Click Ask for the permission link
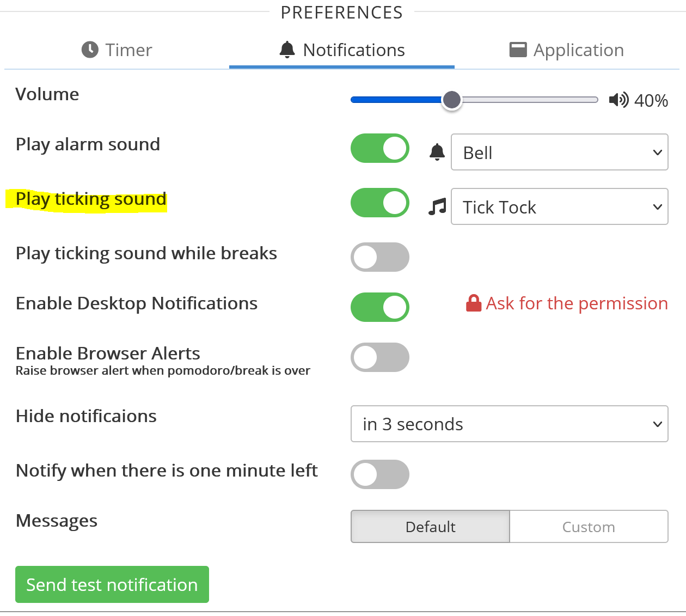Image resolution: width=686 pixels, height=616 pixels. pyautogui.click(x=577, y=303)
